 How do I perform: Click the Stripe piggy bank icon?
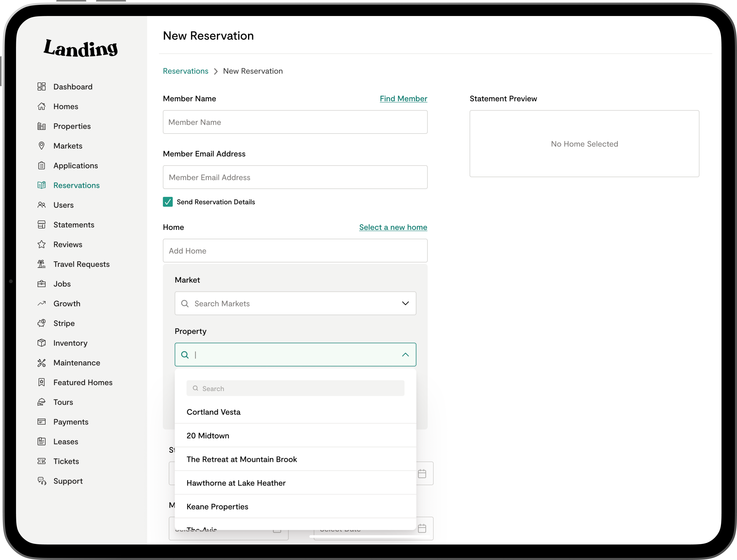(41, 323)
